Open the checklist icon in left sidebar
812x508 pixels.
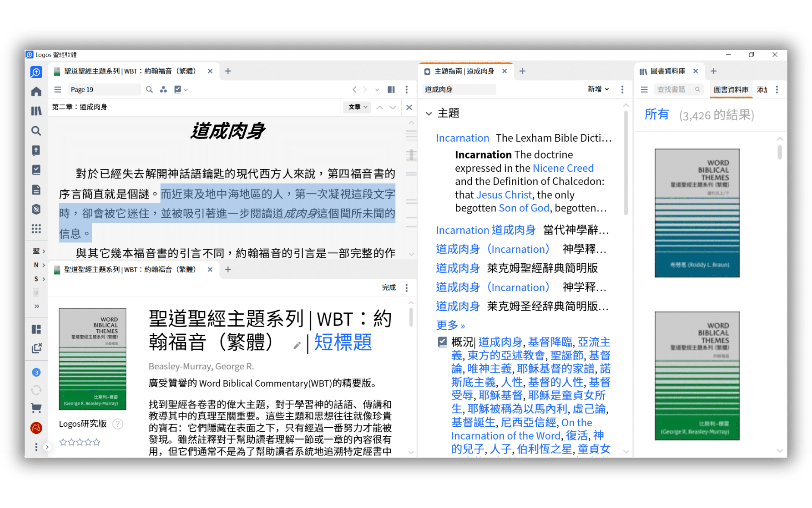(x=36, y=170)
